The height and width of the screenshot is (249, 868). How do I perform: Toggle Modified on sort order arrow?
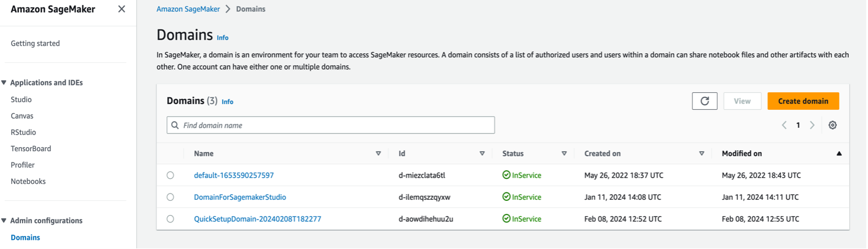coord(839,153)
